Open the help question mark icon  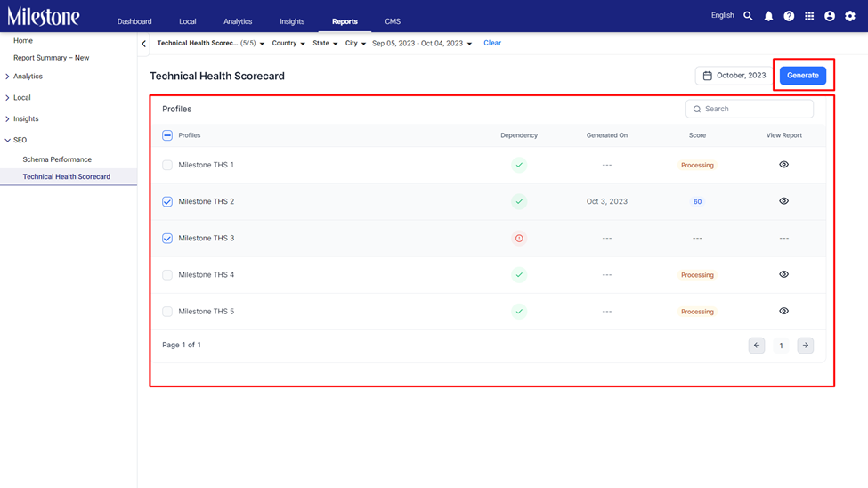[789, 16]
